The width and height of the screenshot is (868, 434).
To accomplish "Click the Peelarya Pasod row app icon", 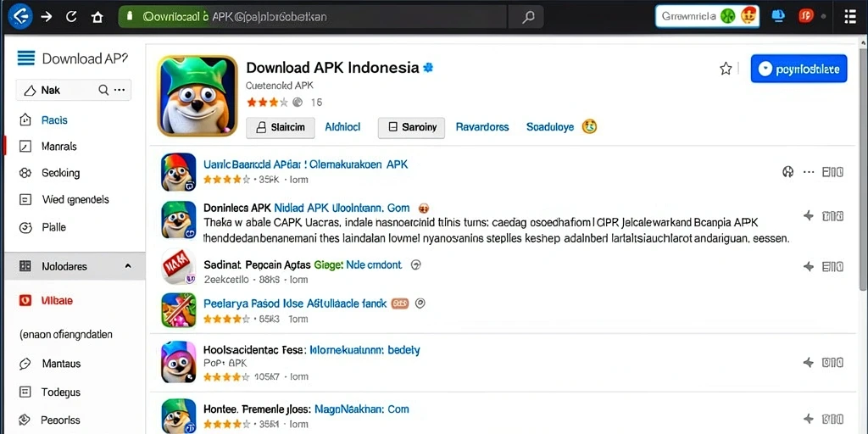I will tap(178, 310).
